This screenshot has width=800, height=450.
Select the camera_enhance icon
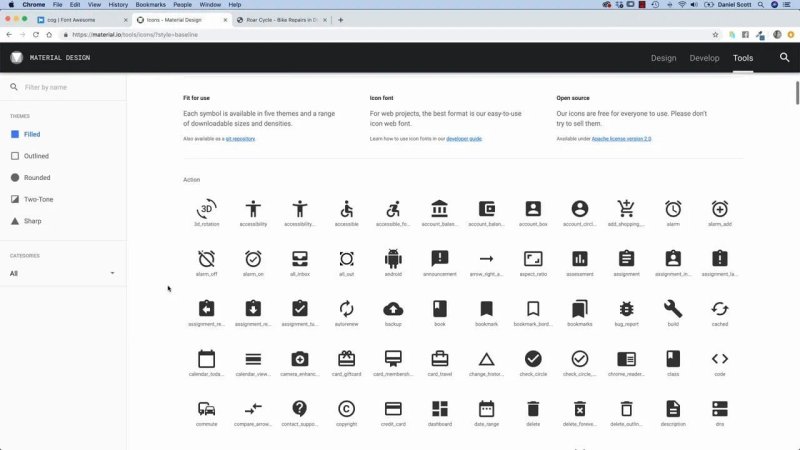click(300, 359)
